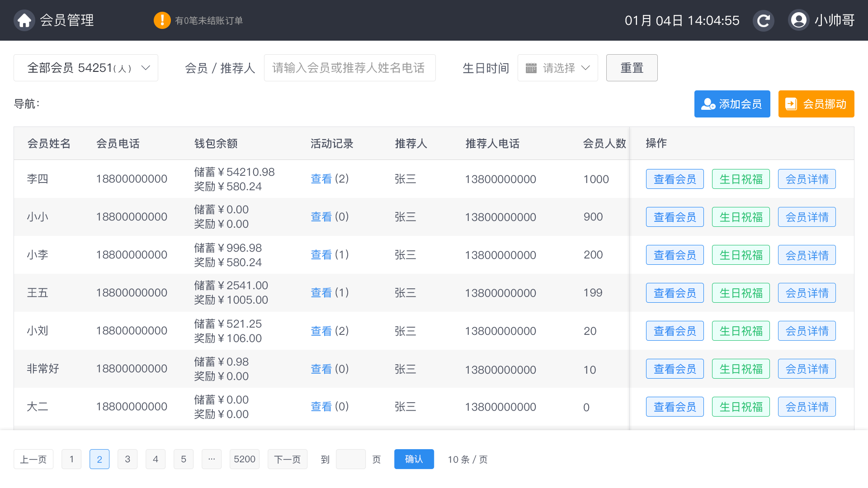Click the calendar icon in birthday picker

click(531, 68)
